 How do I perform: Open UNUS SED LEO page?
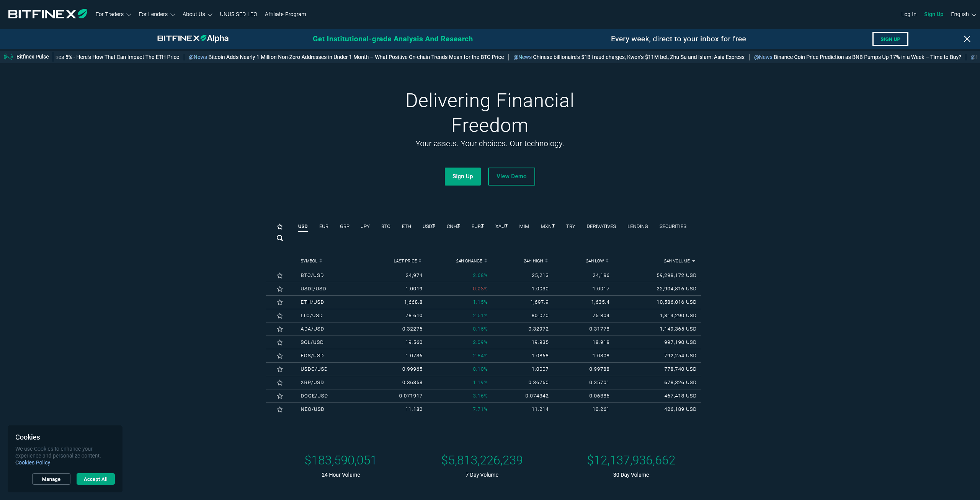[238, 14]
